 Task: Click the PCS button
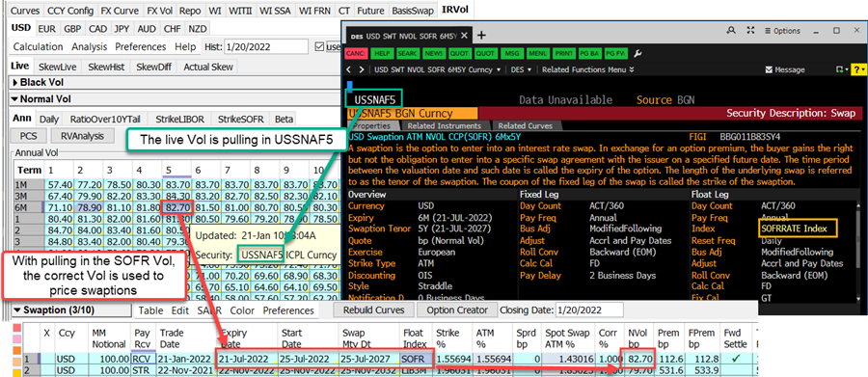click(29, 136)
